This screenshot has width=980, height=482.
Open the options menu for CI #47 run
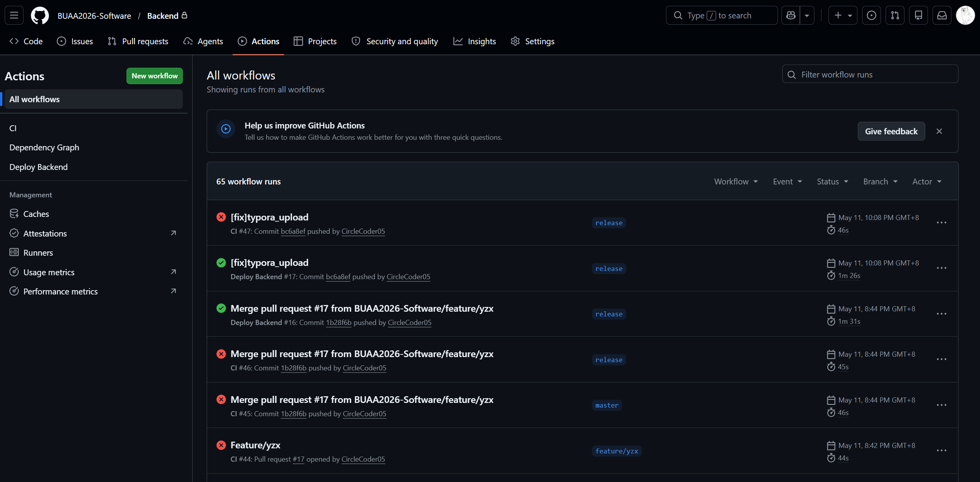coord(941,223)
